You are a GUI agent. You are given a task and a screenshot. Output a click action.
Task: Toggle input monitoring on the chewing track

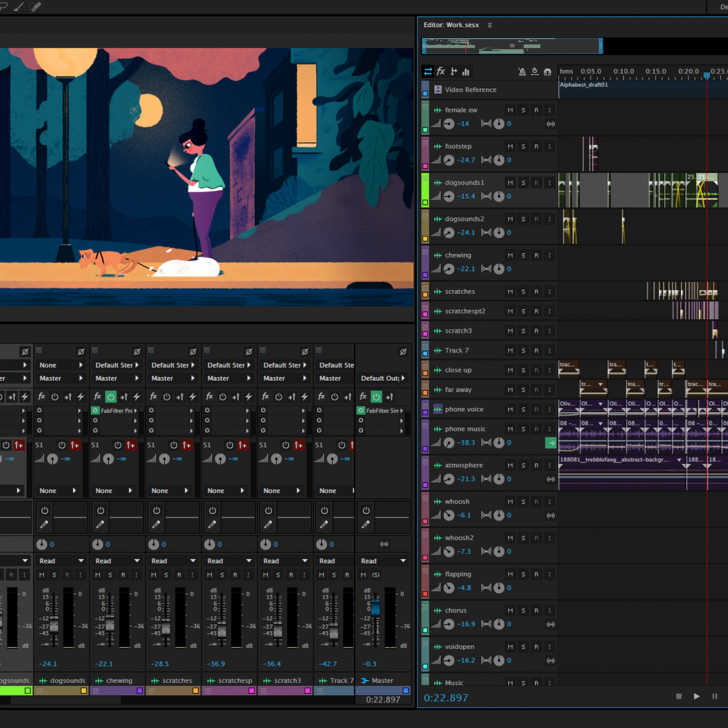[549, 255]
